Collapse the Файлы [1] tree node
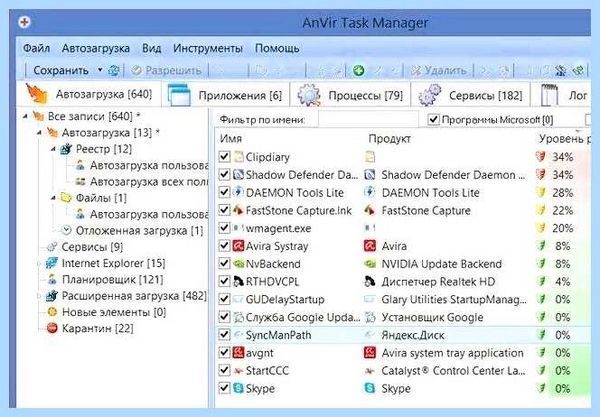 53,198
